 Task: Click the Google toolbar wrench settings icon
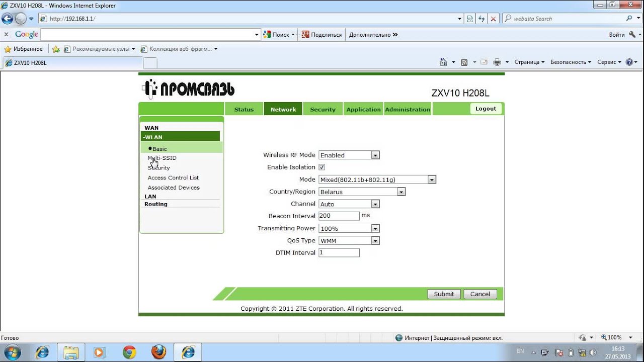[x=632, y=35]
